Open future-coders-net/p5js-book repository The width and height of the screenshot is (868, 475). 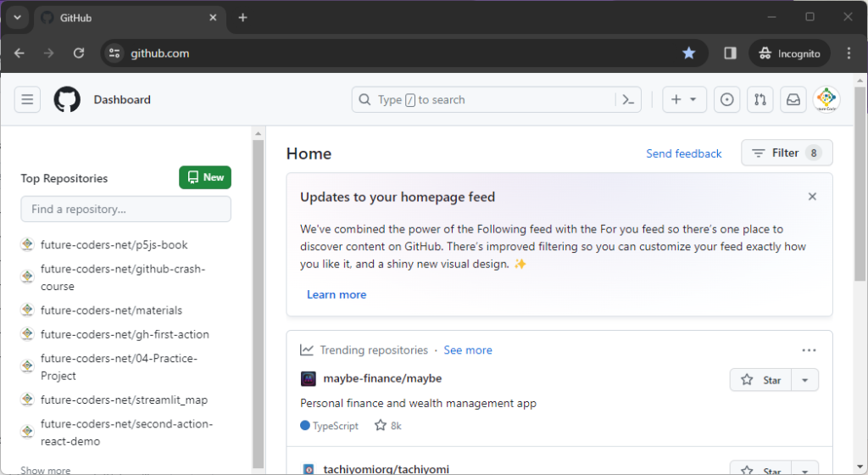click(x=114, y=244)
